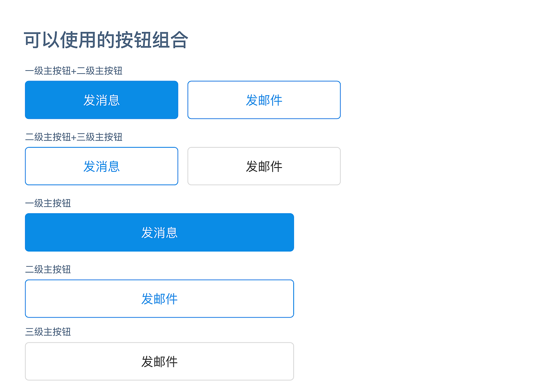
Task: Select the 一级主按钮 section label
Action: 48,203
